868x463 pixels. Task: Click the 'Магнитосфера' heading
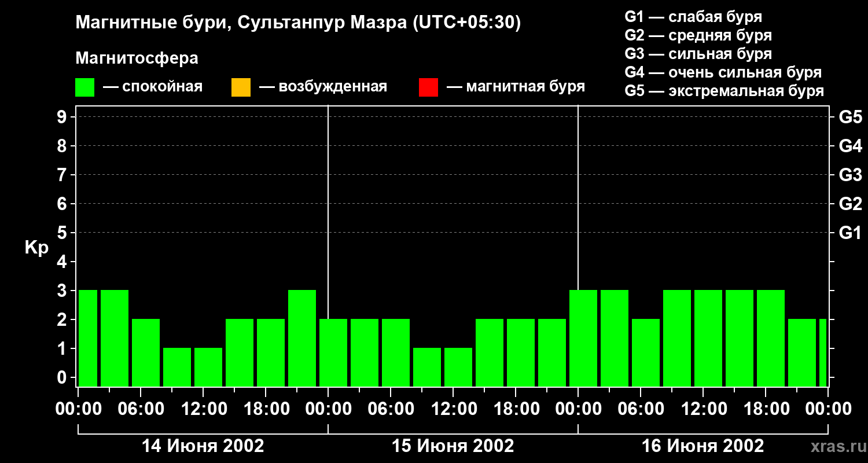pyautogui.click(x=137, y=58)
